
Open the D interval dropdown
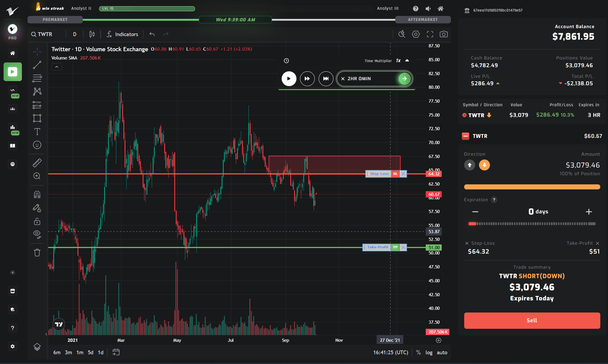click(x=75, y=34)
